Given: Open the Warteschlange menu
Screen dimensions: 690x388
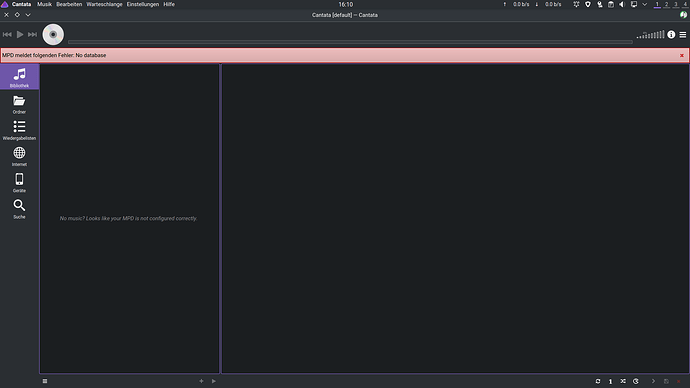Looking at the screenshot, I should click(x=104, y=4).
